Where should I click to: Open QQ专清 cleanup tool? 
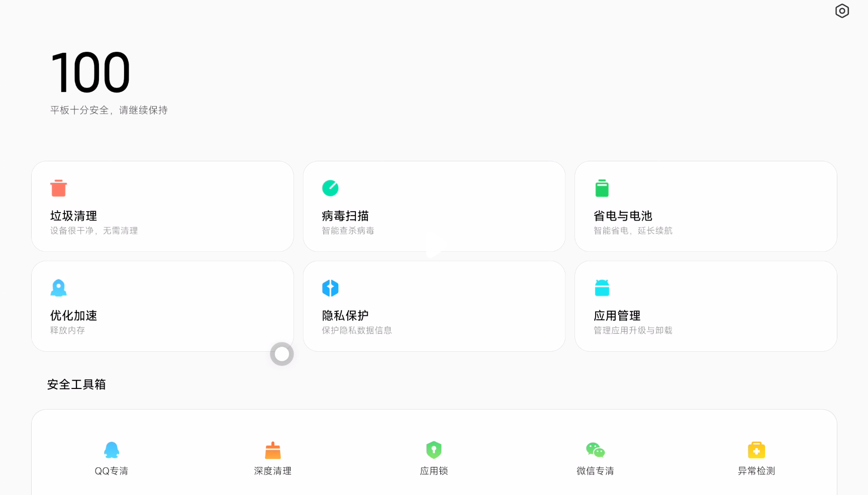[x=112, y=450]
